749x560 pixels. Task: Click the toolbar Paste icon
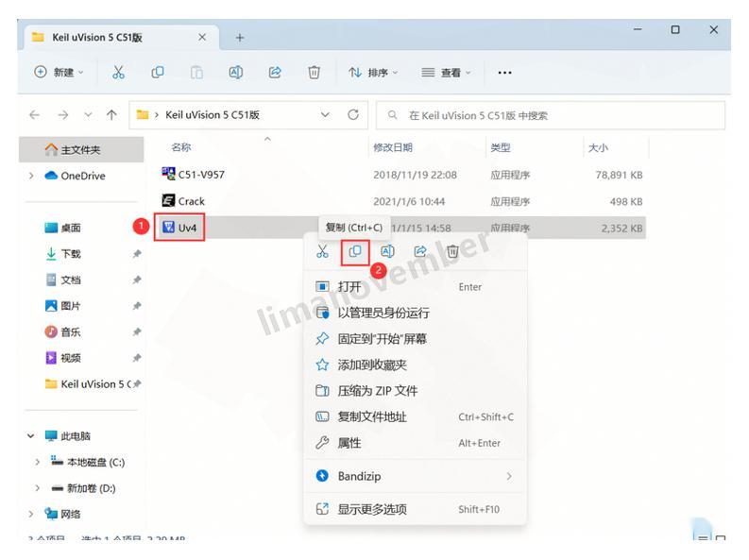tap(196, 73)
